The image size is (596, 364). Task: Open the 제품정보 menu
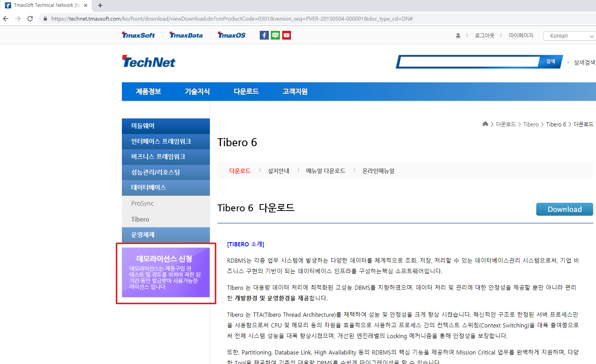[149, 91]
